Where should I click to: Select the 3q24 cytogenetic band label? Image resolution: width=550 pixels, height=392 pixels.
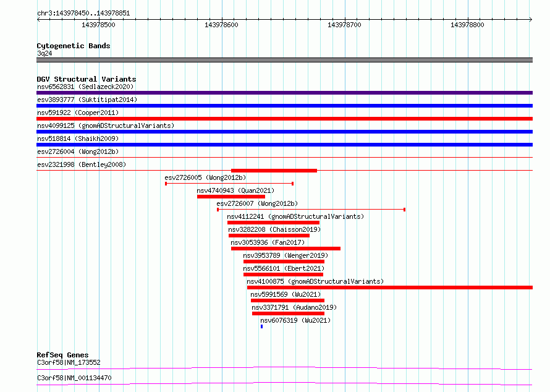44,53
